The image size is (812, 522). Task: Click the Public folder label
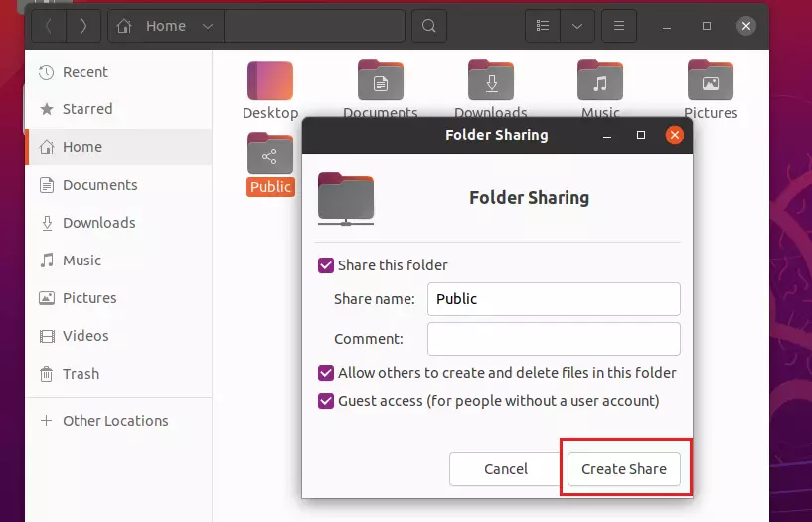[270, 187]
